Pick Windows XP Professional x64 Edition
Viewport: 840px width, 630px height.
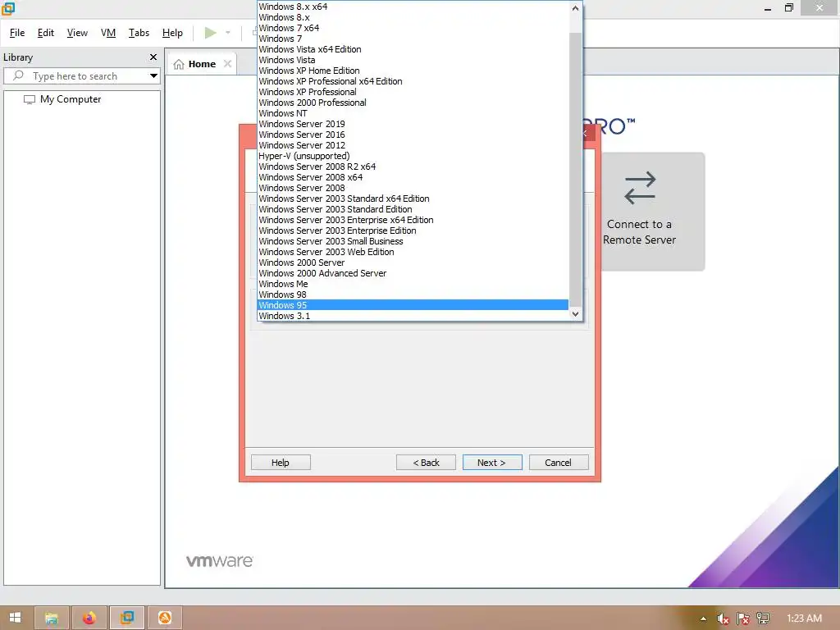[x=413, y=81]
